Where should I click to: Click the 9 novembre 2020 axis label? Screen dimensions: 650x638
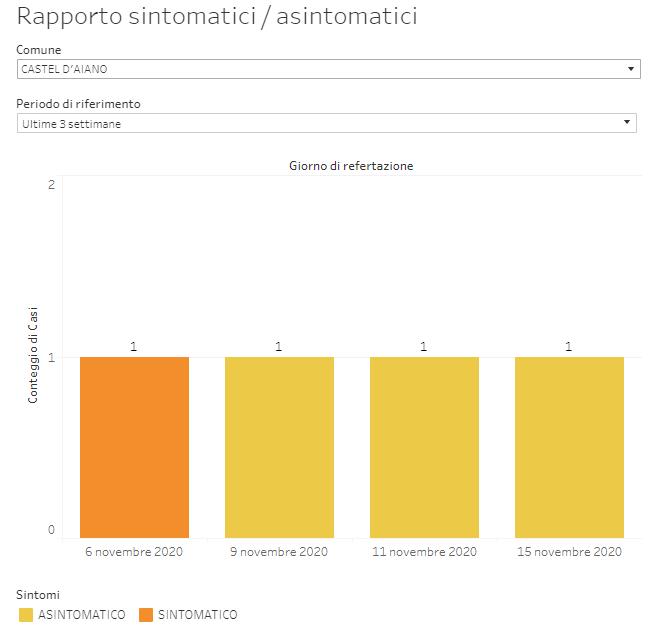pos(279,552)
